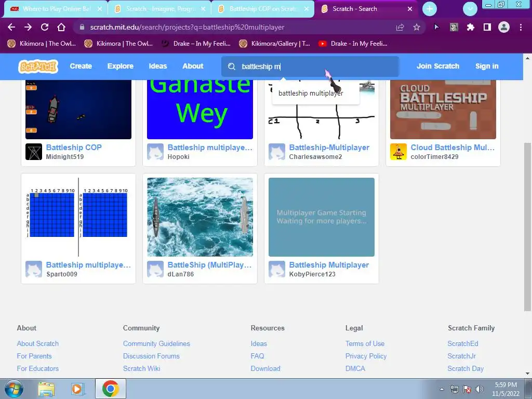Click the browser forward arrow
This screenshot has width=532, height=399.
point(28,27)
